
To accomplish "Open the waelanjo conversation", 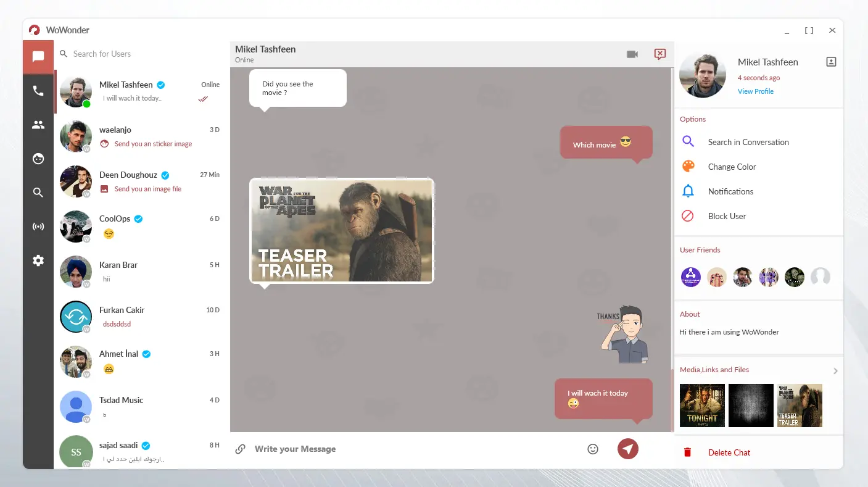I will (x=141, y=137).
